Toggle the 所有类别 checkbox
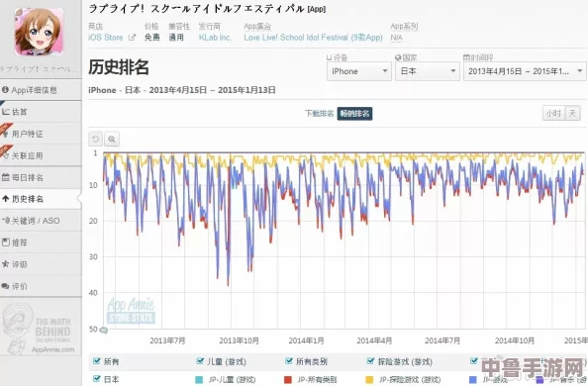 click(x=288, y=361)
